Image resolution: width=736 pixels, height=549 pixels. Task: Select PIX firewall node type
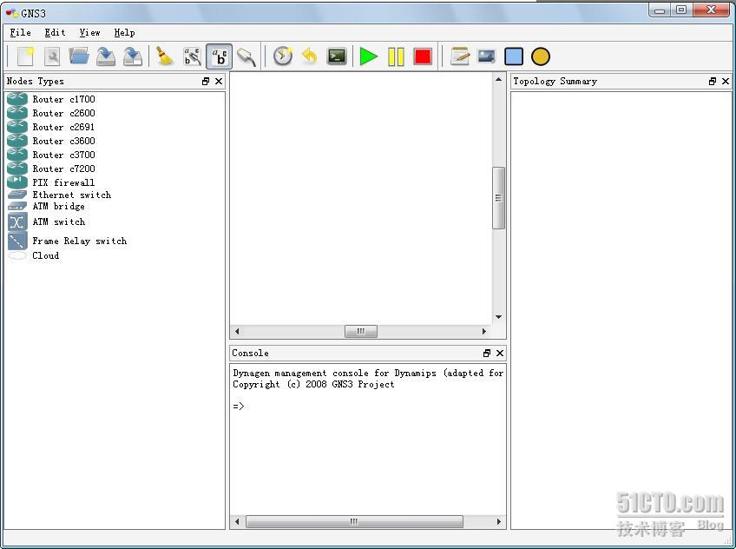[x=63, y=183]
